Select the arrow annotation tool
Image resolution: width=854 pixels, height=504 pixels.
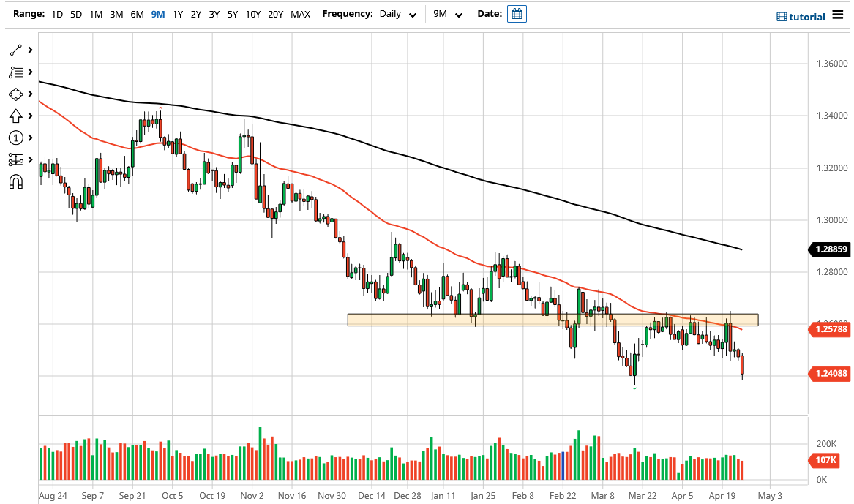[x=15, y=116]
